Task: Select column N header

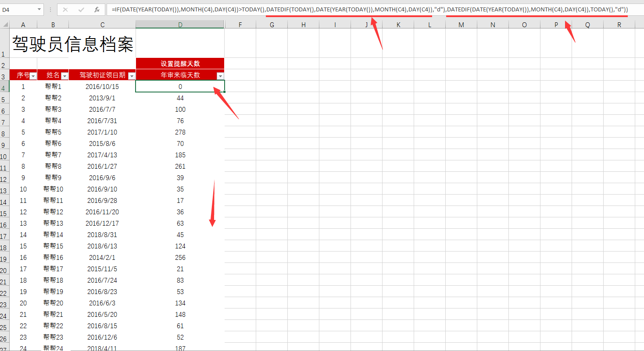Action: point(493,25)
